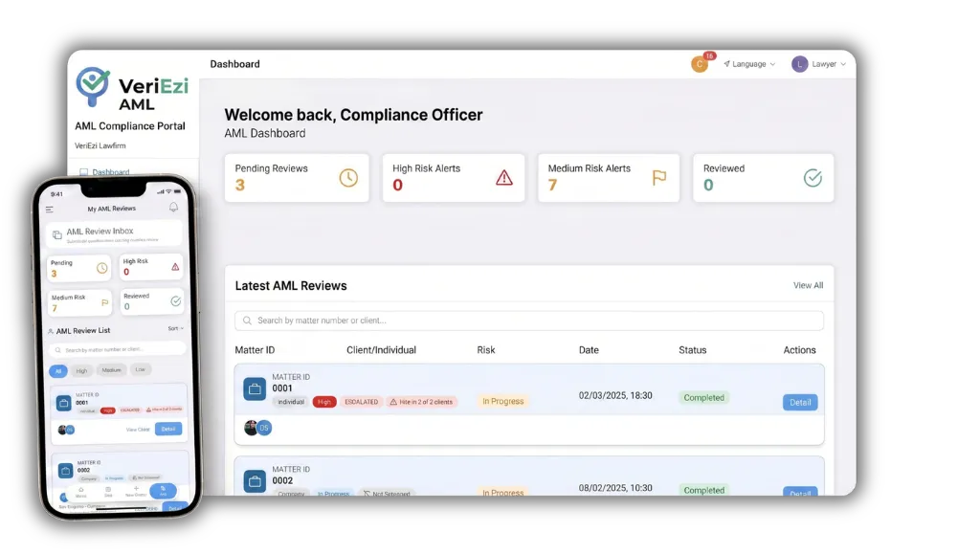The image size is (980, 554).
Task: Click the Pending Reviews summary card
Action: pos(297,178)
